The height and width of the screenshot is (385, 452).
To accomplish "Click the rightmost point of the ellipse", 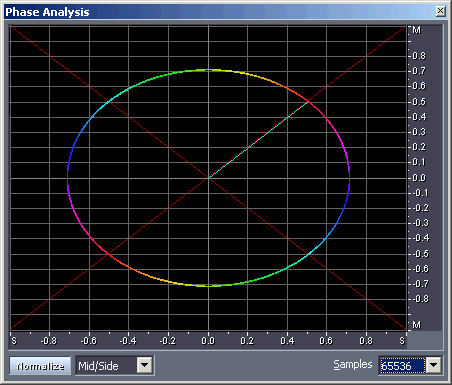I will coord(349,178).
